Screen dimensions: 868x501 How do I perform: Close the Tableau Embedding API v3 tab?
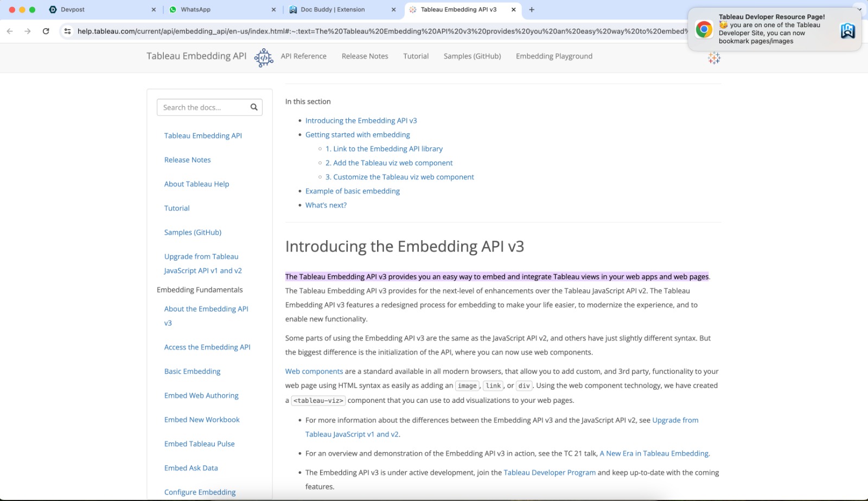(513, 10)
